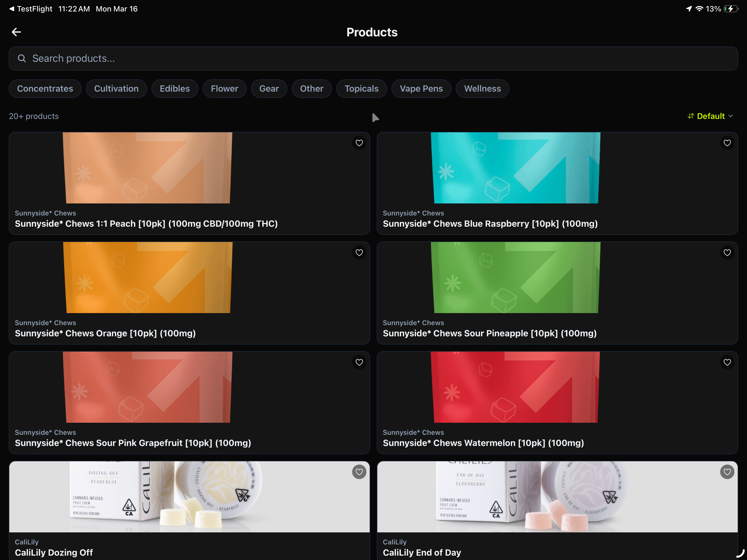This screenshot has height=560, width=747.
Task: Filter by the Edibles category
Action: pos(175,89)
